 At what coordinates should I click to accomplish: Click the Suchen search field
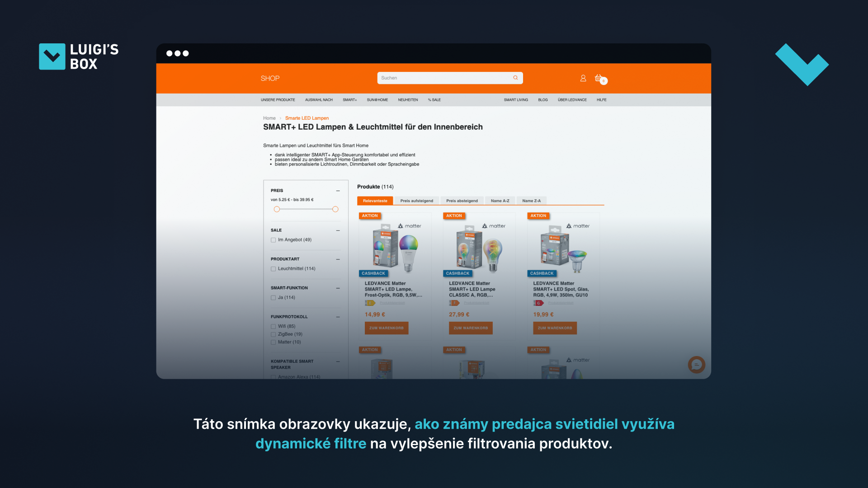[x=450, y=78]
